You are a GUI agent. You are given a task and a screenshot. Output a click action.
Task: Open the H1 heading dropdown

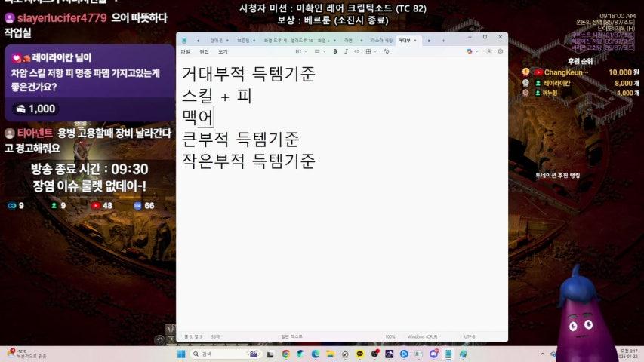(x=301, y=51)
